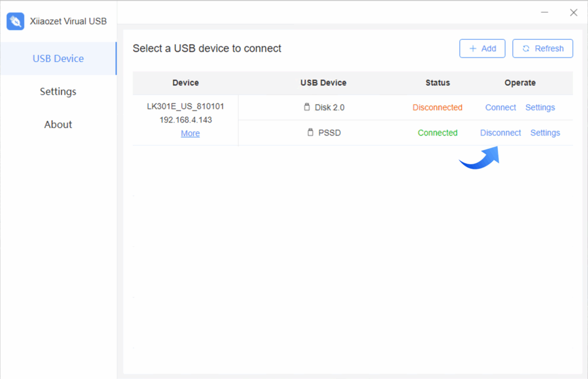Image resolution: width=588 pixels, height=379 pixels.
Task: Select the Disk 2.0 drive icon
Action: click(x=307, y=107)
